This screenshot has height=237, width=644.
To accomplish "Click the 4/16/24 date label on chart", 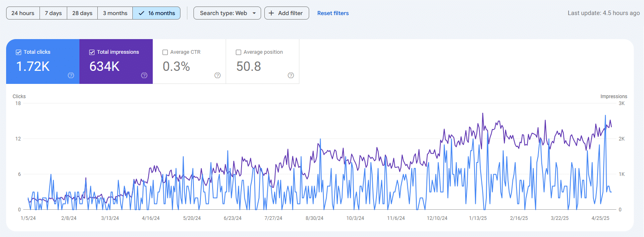I will pos(151,218).
